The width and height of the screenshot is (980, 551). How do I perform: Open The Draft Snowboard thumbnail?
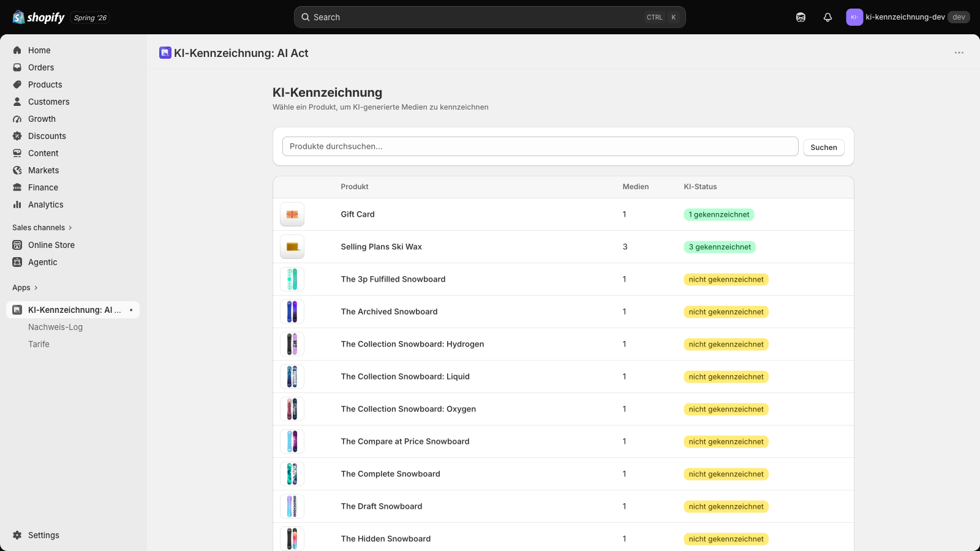[x=292, y=506]
